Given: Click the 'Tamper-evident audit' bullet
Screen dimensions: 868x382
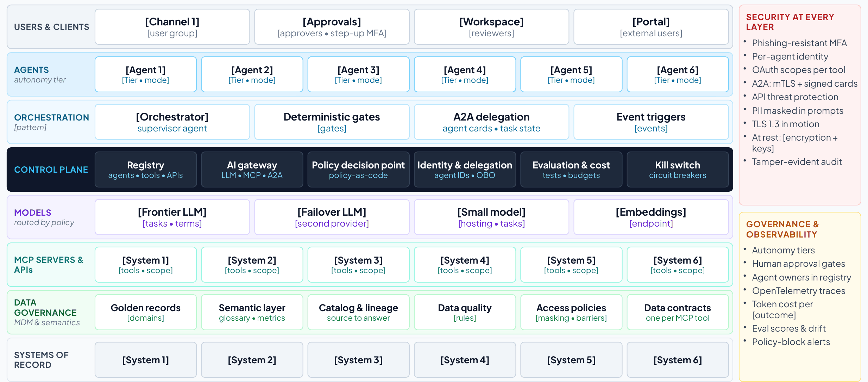Looking at the screenshot, I should tap(797, 162).
